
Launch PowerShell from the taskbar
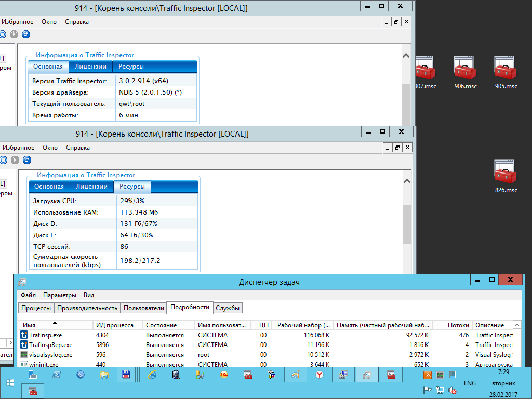click(x=56, y=375)
